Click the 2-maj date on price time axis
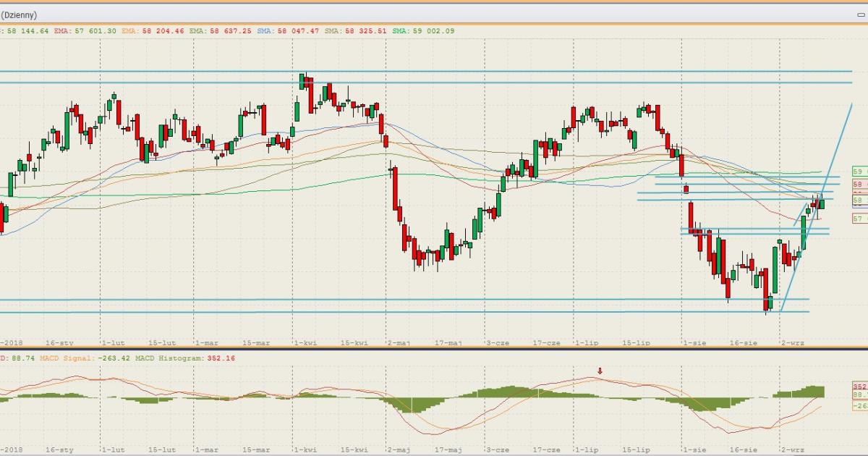The image size is (868, 456). tap(399, 342)
